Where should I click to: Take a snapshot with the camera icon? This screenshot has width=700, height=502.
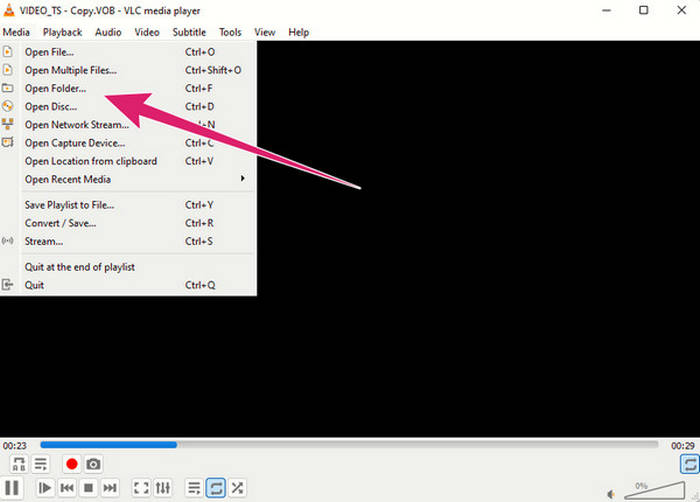tap(93, 464)
